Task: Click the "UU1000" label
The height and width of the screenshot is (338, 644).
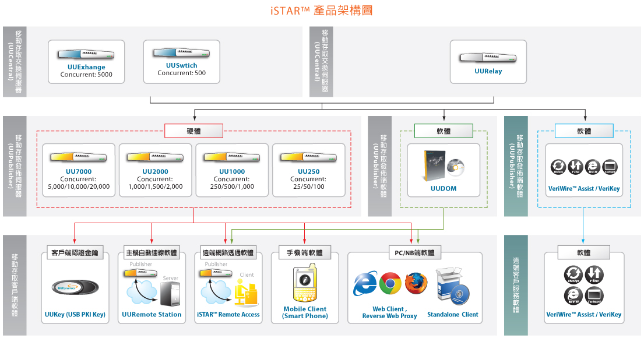Action: (x=232, y=172)
